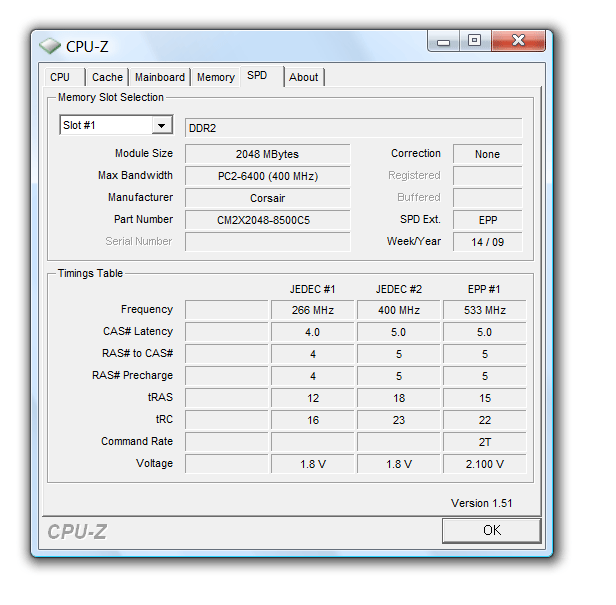Click the empty Buffered field

[x=488, y=198]
